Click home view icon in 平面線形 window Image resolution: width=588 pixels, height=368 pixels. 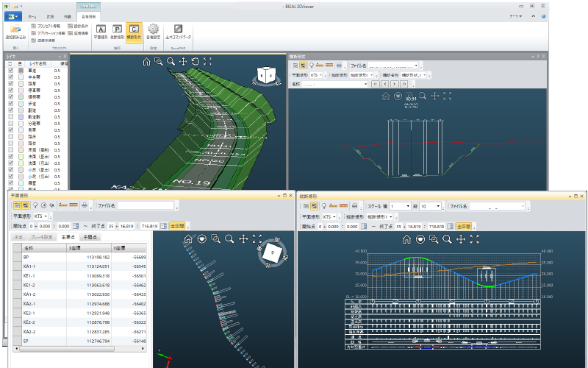click(188, 238)
